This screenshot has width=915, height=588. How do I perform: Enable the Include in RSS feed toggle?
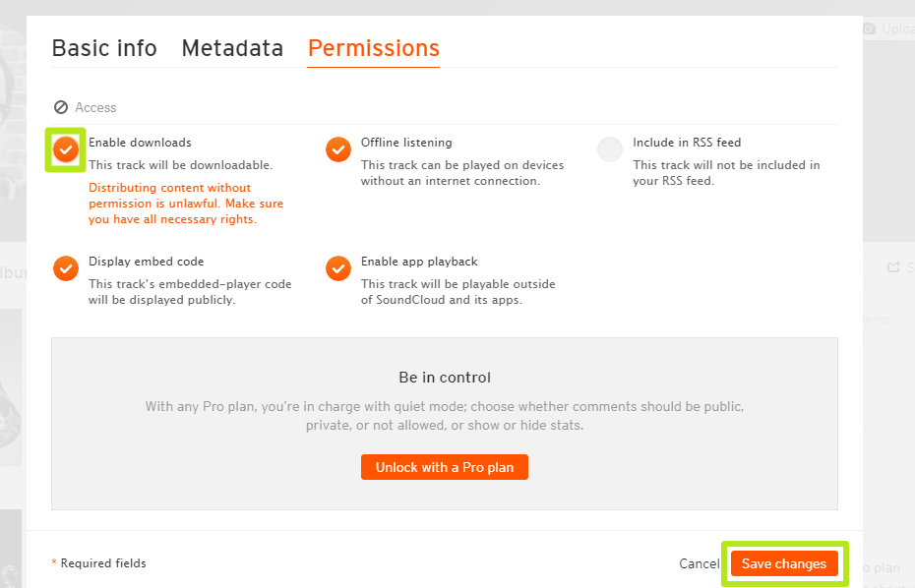click(x=610, y=150)
